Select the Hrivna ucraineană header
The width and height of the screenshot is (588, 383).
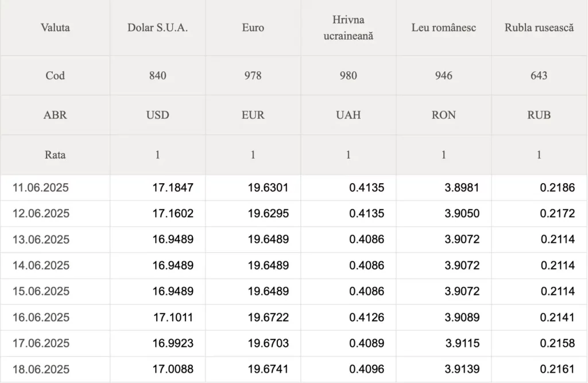pyautogui.click(x=349, y=28)
